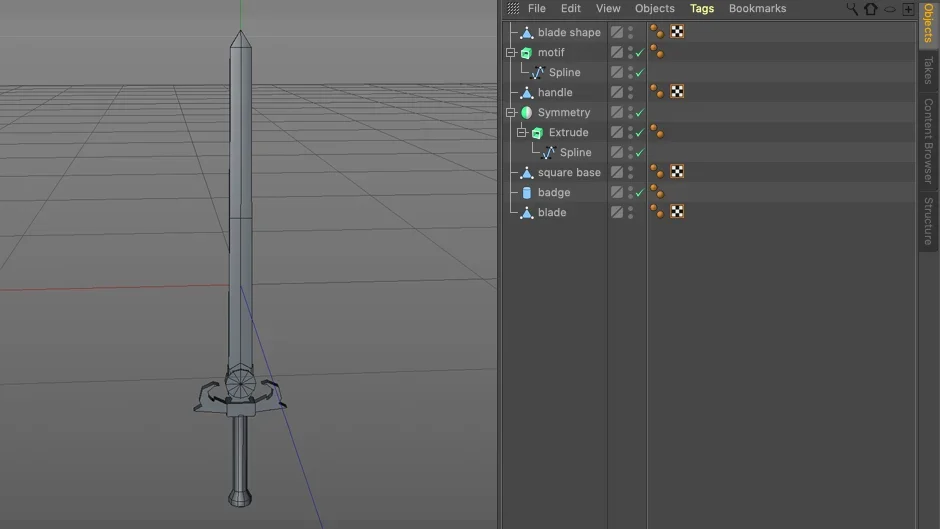The height and width of the screenshot is (529, 940).
Task: Select the UVW checkerboard tag on handle
Action: tap(677, 92)
